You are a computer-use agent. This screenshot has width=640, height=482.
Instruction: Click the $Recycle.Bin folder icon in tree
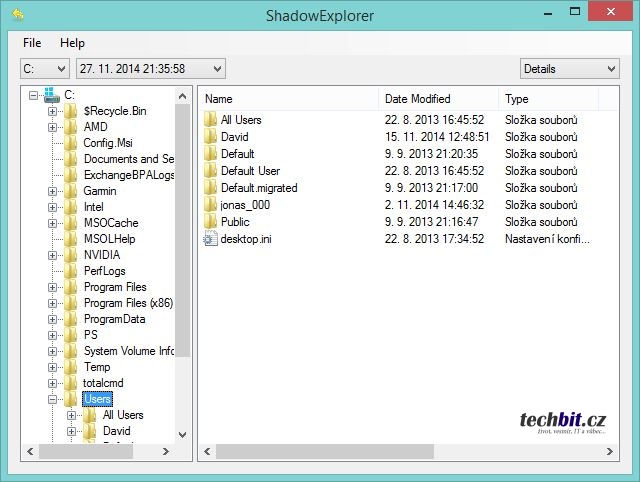(x=71, y=111)
